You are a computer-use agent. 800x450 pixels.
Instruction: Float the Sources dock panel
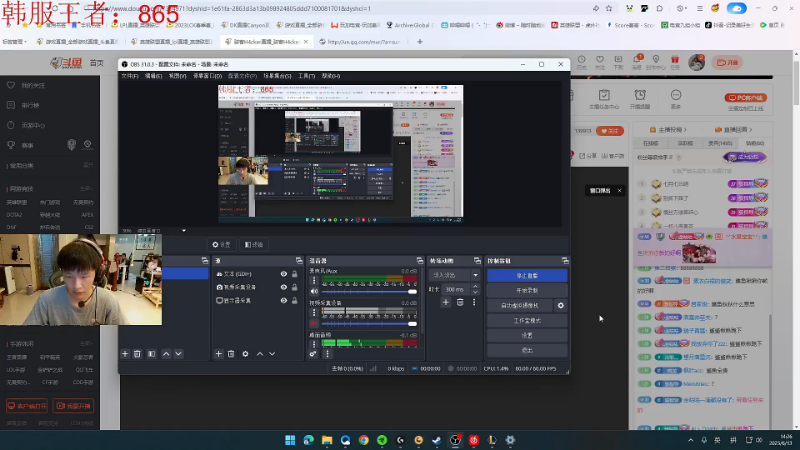(x=299, y=261)
